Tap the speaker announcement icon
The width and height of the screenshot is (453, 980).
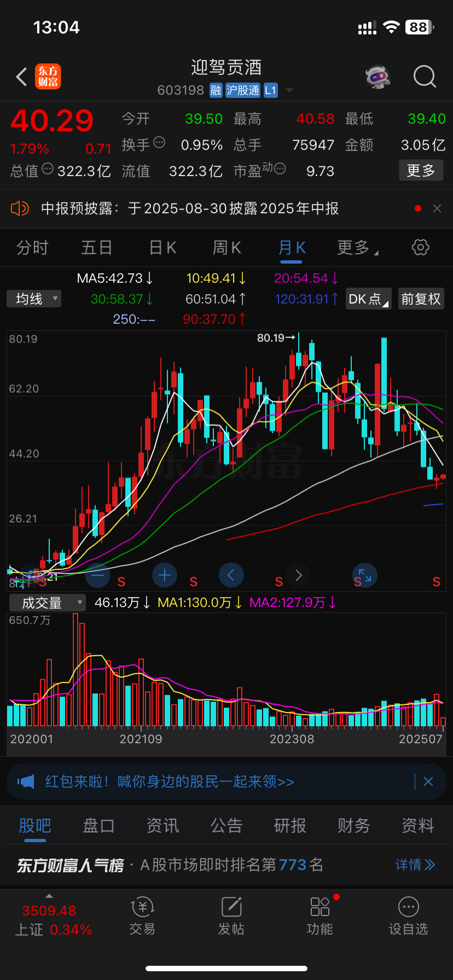pos(20,208)
